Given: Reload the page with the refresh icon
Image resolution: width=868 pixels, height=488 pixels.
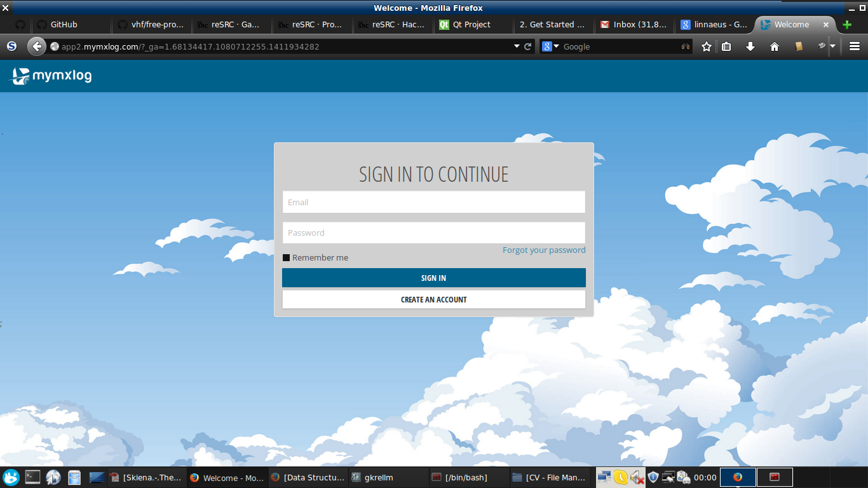Looking at the screenshot, I should [527, 46].
